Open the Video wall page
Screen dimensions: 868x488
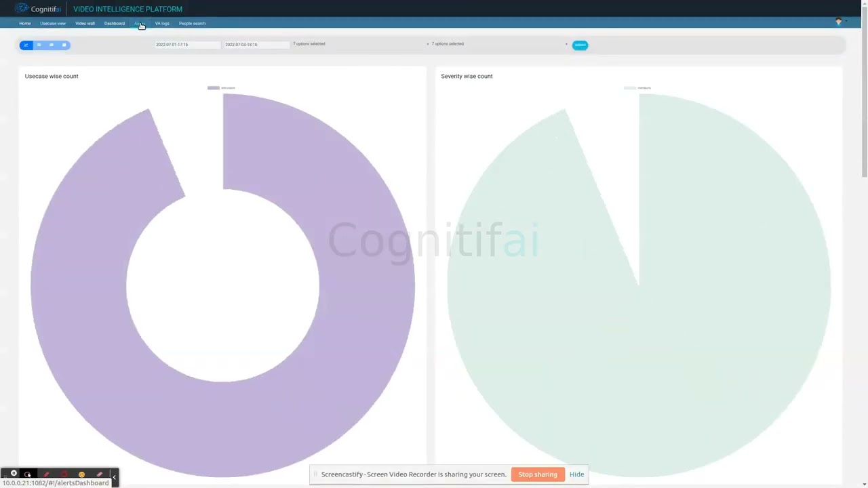pyautogui.click(x=85, y=24)
